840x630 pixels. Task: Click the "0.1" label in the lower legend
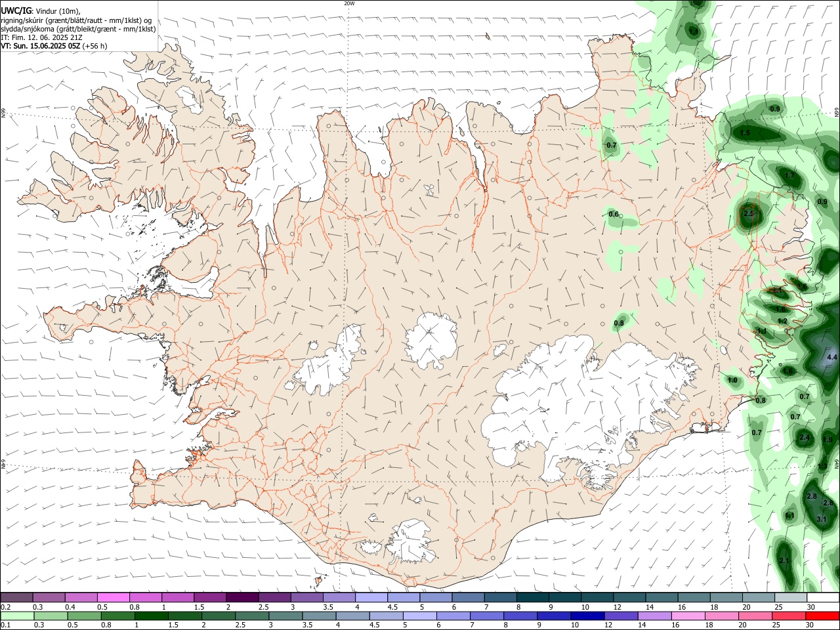click(5, 625)
